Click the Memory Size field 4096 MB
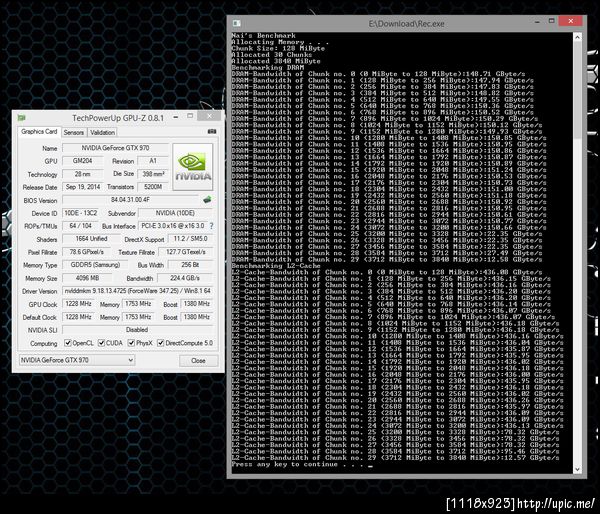The image size is (600, 514). [87, 278]
